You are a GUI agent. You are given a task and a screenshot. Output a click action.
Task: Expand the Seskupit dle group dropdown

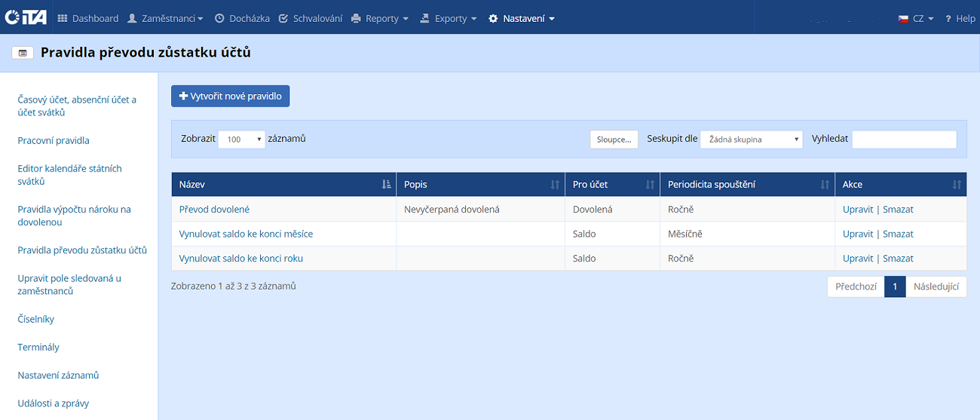coord(751,139)
